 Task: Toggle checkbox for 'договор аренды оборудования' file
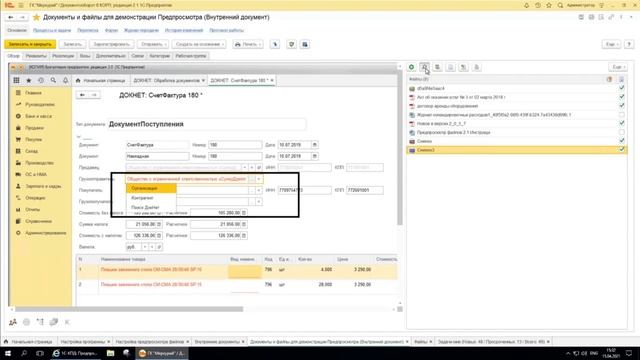pos(621,106)
